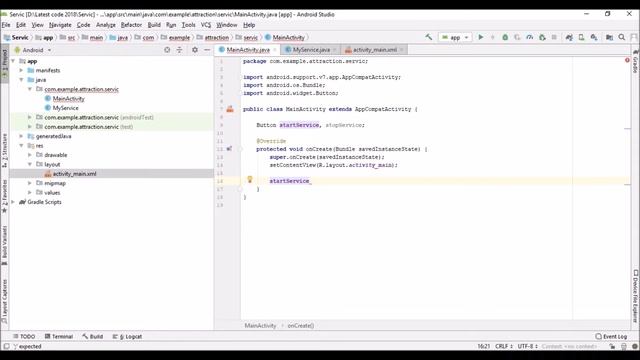Viewport: 640px width, 360px height.
Task: Expand the androidTest package node
Action: point(29,117)
